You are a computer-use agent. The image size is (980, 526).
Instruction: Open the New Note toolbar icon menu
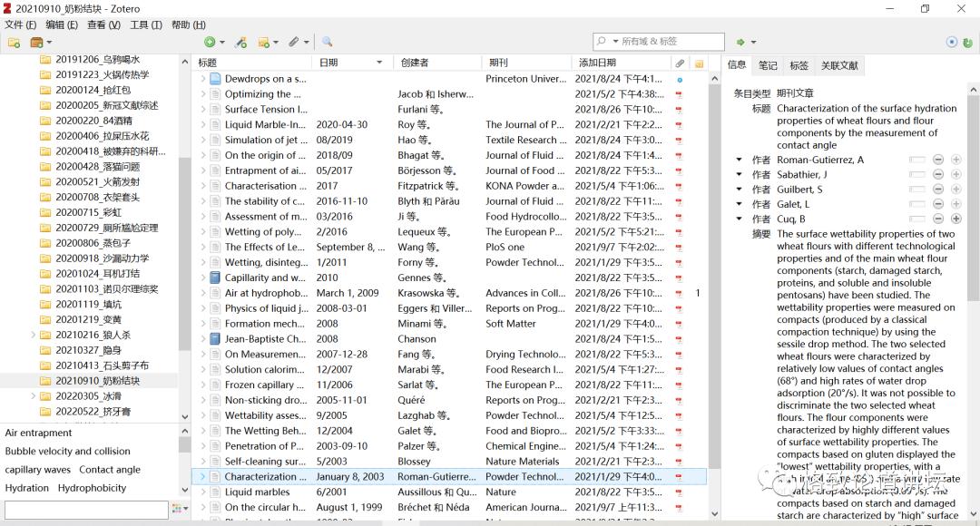[267, 43]
